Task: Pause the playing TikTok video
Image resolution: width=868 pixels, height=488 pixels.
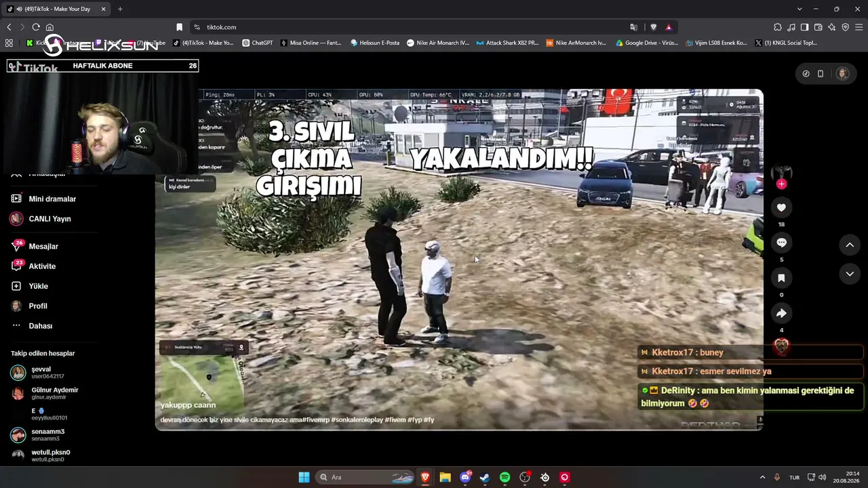Action: coord(459,260)
